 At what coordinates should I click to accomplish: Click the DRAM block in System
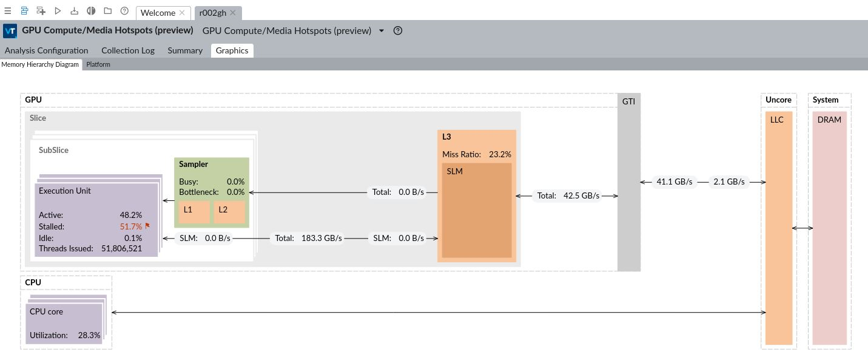click(829, 228)
